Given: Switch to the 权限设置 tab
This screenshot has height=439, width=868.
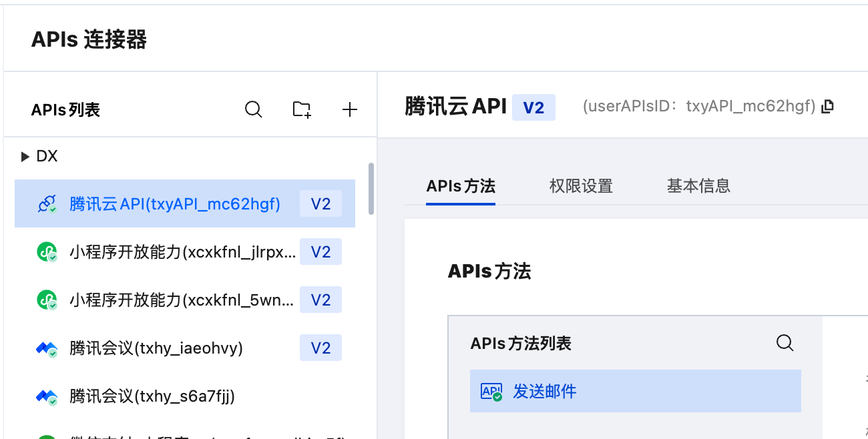Looking at the screenshot, I should 581,185.
